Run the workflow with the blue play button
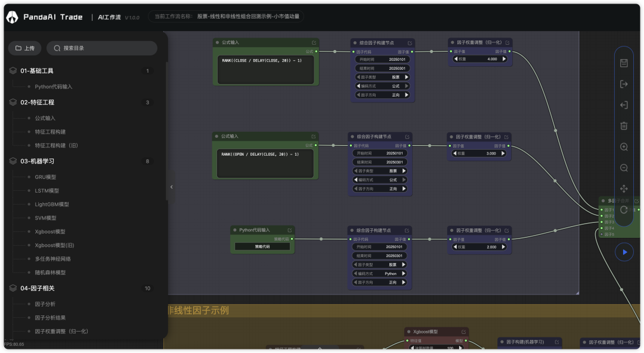This screenshot has height=353, width=644. point(624,252)
